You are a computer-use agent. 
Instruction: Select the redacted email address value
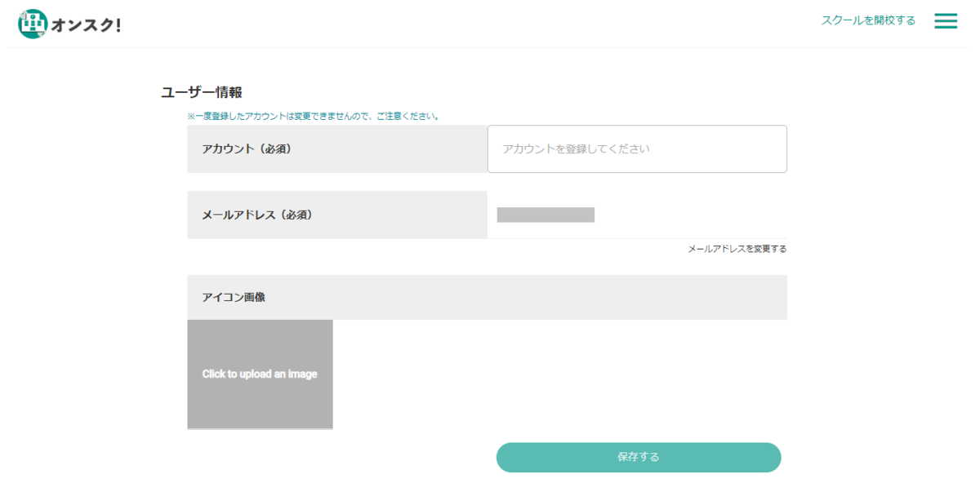point(546,215)
